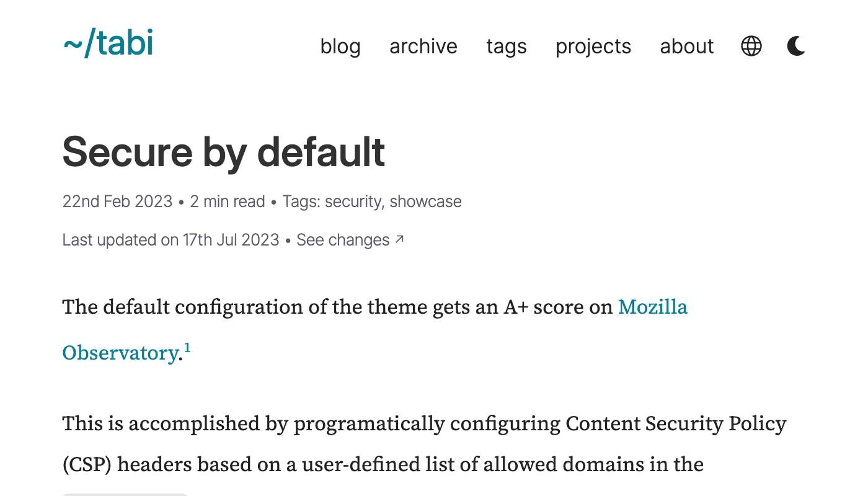Click the external-link arrow beside See changes
Viewport: 868px width, 496px height.
399,237
